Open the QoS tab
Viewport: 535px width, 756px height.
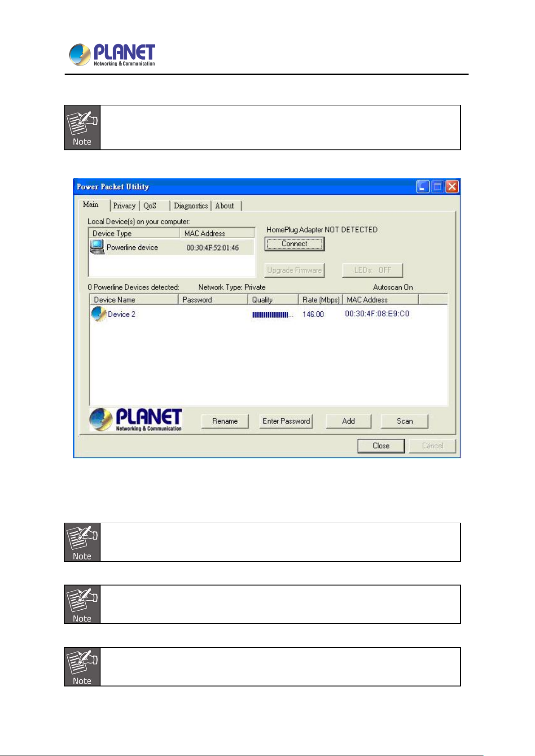click(x=150, y=206)
